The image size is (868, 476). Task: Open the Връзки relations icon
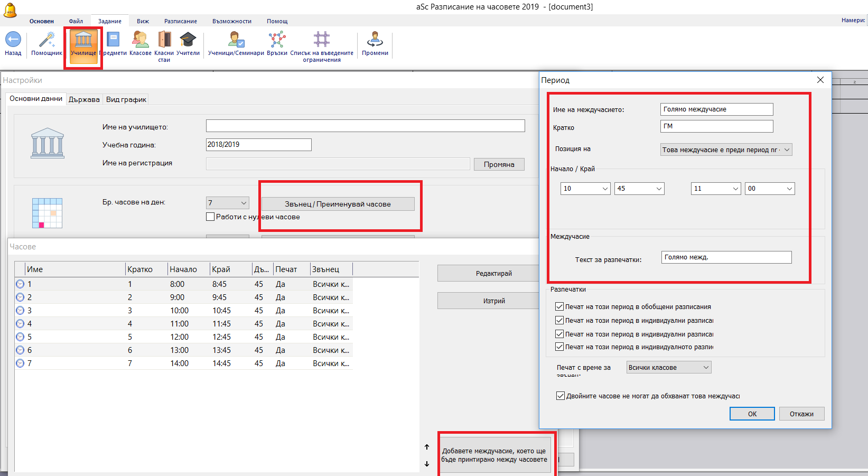click(277, 40)
